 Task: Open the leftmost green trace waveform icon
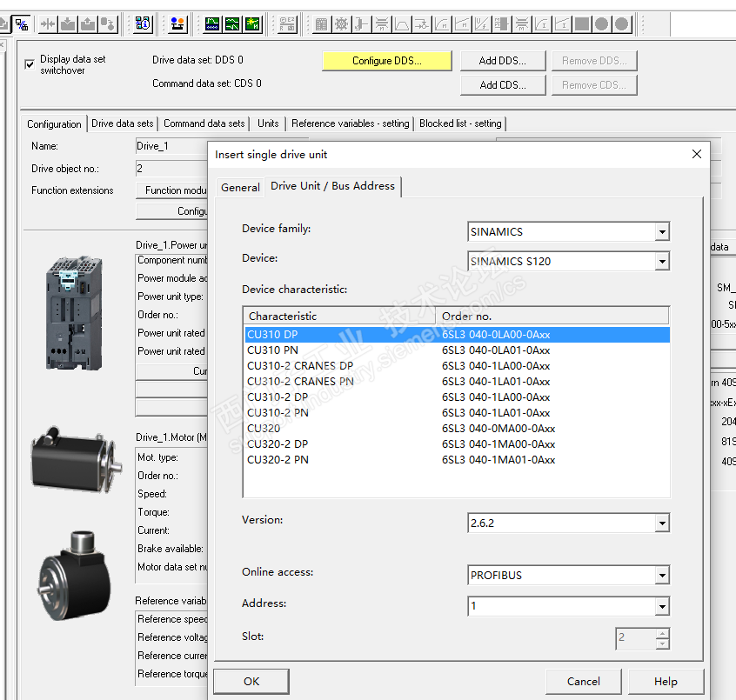(212, 23)
